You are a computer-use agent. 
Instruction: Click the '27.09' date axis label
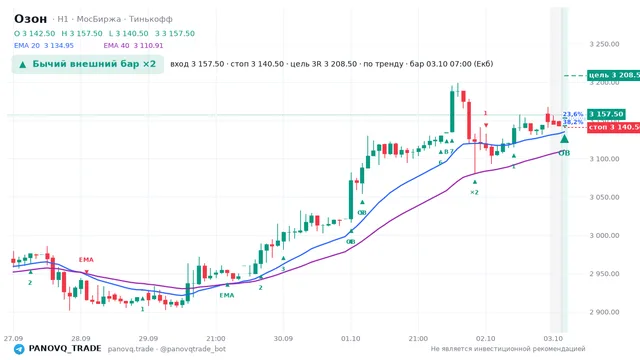(x=13, y=339)
